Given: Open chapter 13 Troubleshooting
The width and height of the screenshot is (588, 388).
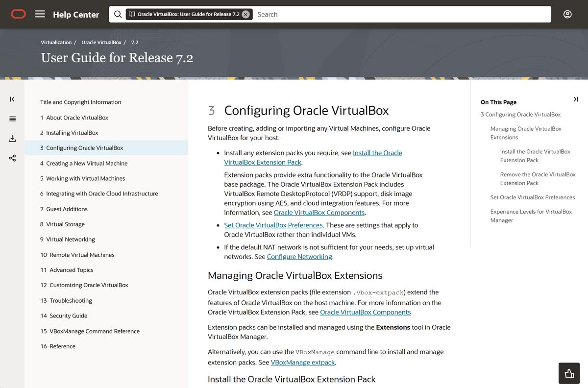Looking at the screenshot, I should click(x=66, y=300).
